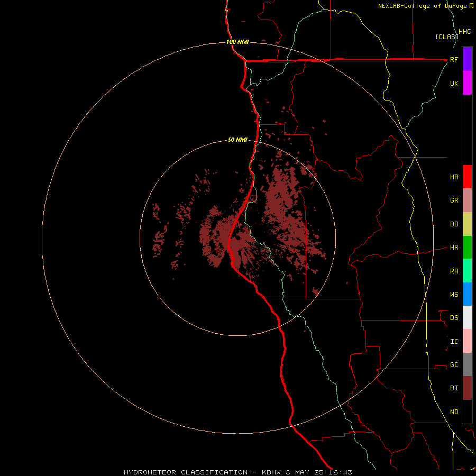
Task: Click the 50 NMI range ring label
Action: click(237, 140)
